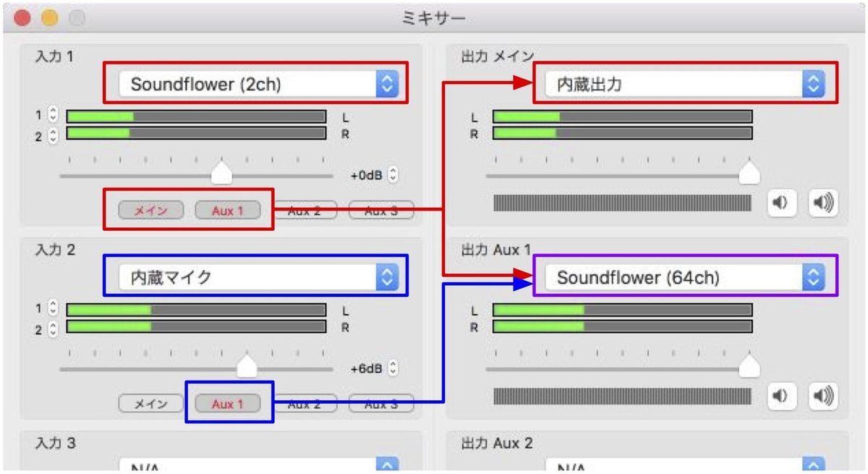Open the 入力 2 内蔵マイク device dropdown

(259, 276)
